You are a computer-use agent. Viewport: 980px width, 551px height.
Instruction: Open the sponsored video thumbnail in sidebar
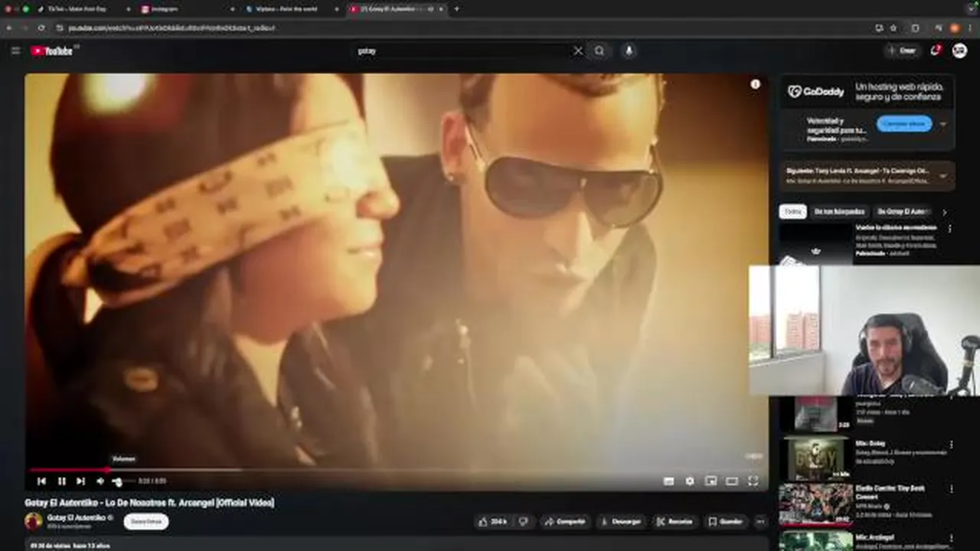815,244
